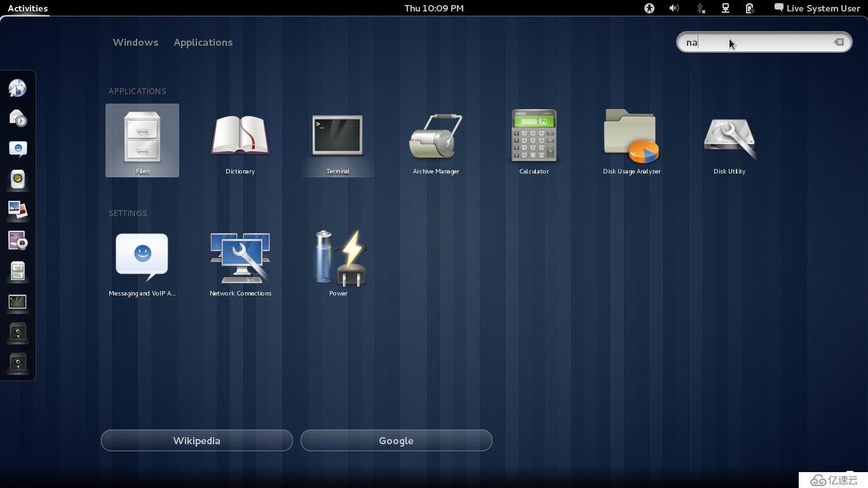Open the Files application icon
Screen dimensions: 868x488
click(x=142, y=140)
